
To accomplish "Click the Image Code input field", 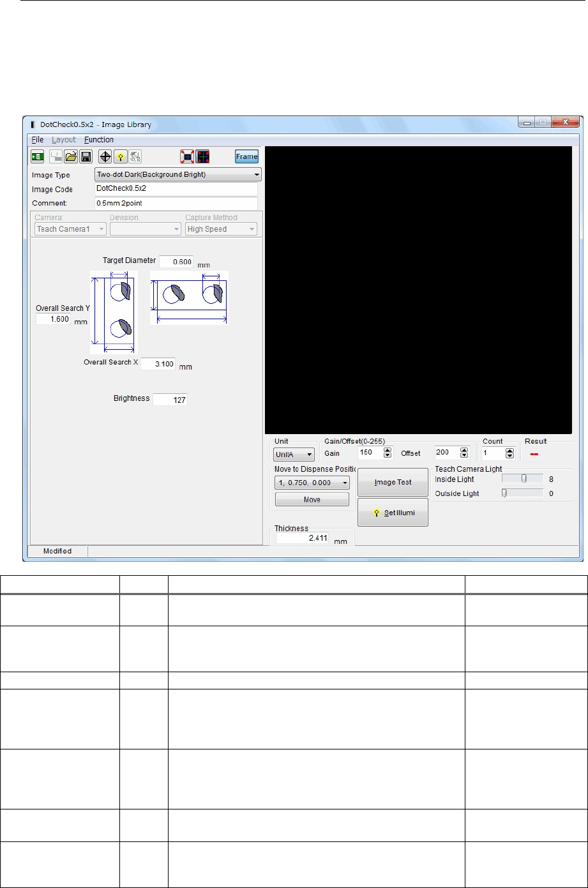I will coord(175,189).
